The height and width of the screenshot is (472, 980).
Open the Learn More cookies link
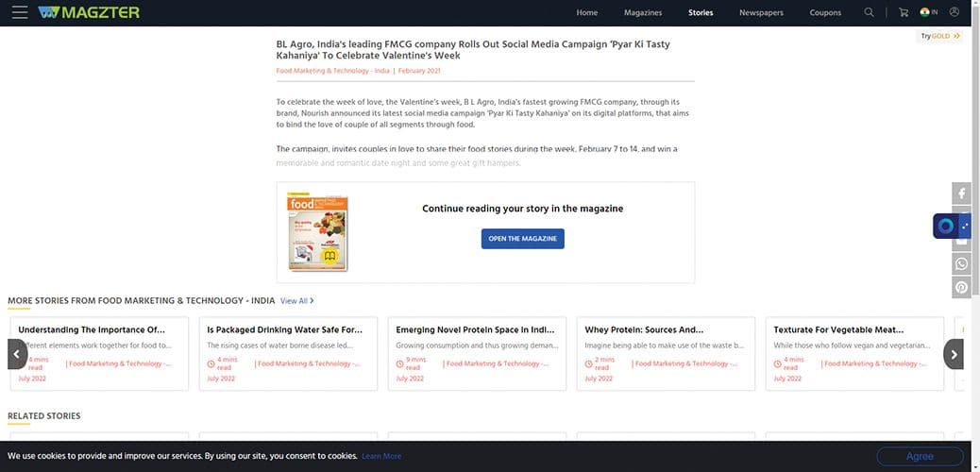(x=381, y=456)
